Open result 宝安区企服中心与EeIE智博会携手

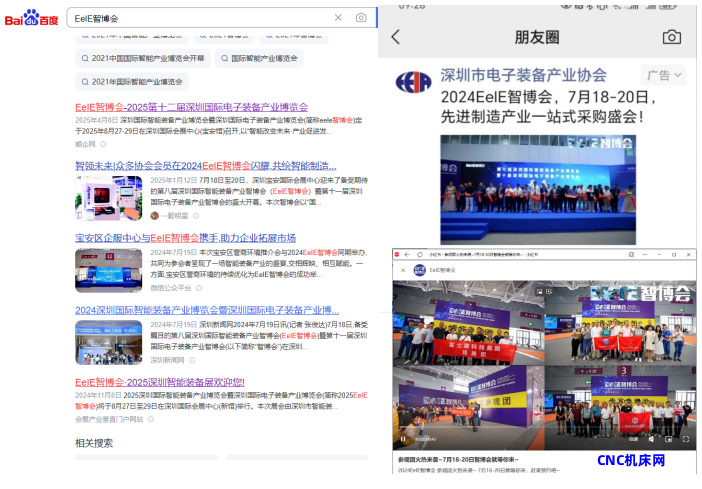[185, 238]
